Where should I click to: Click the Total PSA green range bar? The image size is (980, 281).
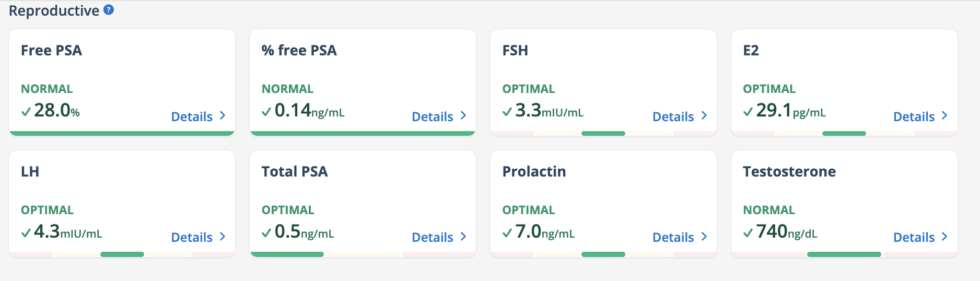coord(287,254)
